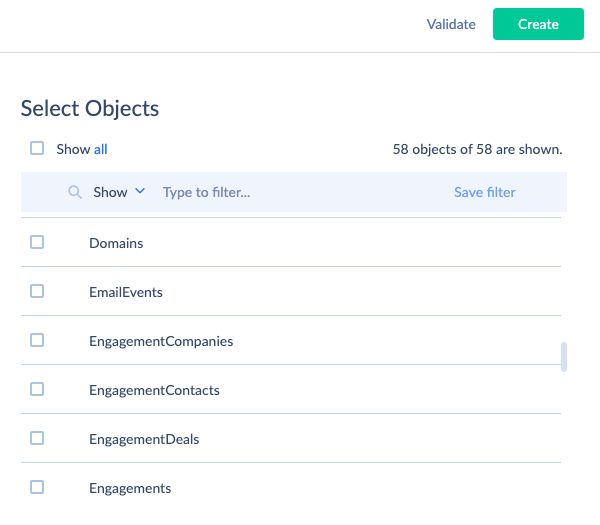Click the blue 'all' link text
Image resolution: width=600 pixels, height=525 pixels.
(101, 149)
